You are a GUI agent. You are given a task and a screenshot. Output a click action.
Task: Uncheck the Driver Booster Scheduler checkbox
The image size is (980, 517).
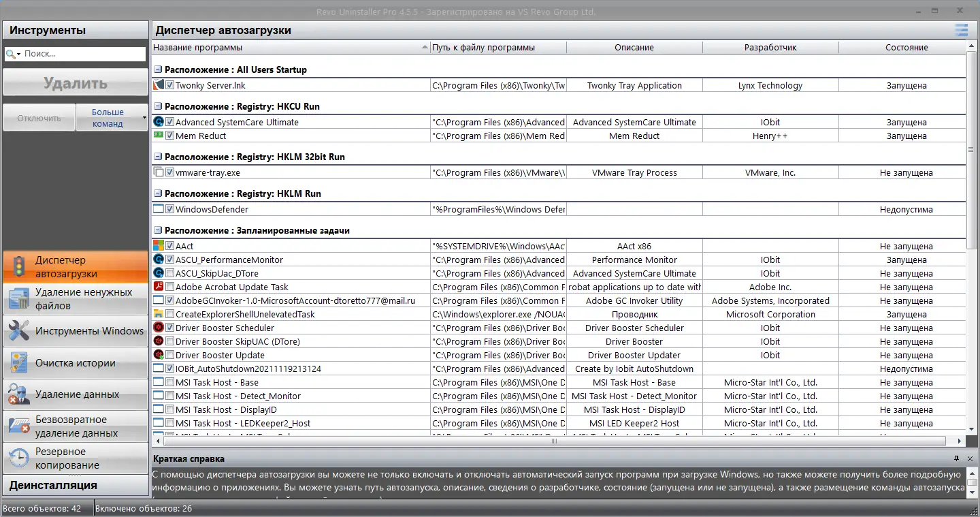170,328
